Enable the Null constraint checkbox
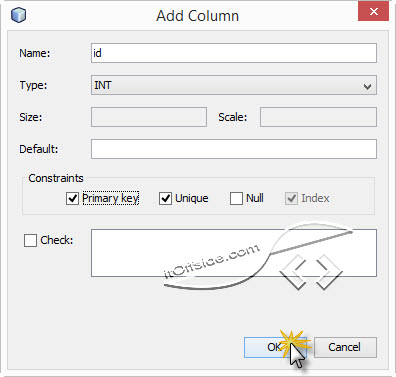396x377 pixels. click(236, 198)
